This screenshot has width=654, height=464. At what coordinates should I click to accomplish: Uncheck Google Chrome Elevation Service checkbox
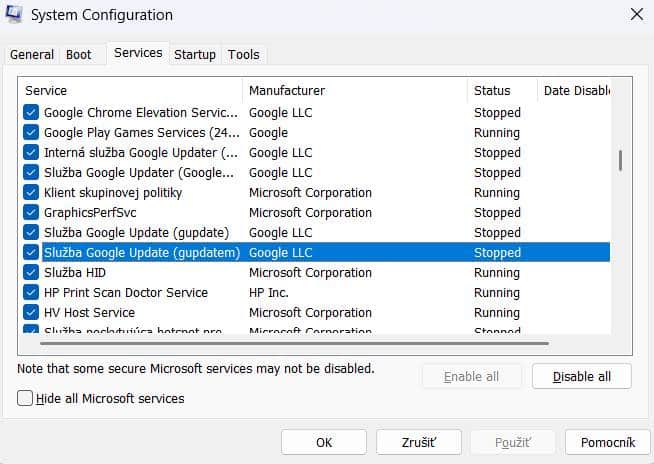tap(31, 112)
